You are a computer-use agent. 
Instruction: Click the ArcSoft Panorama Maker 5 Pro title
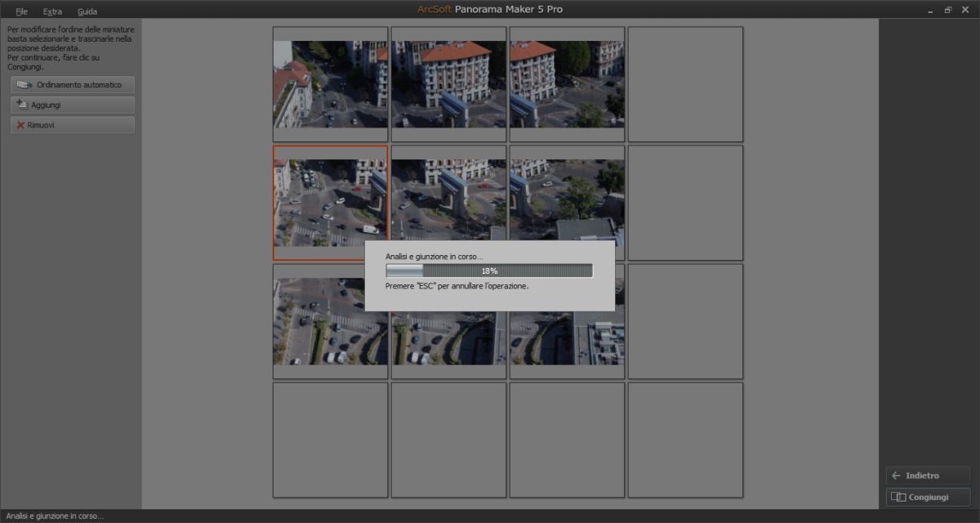click(x=490, y=9)
